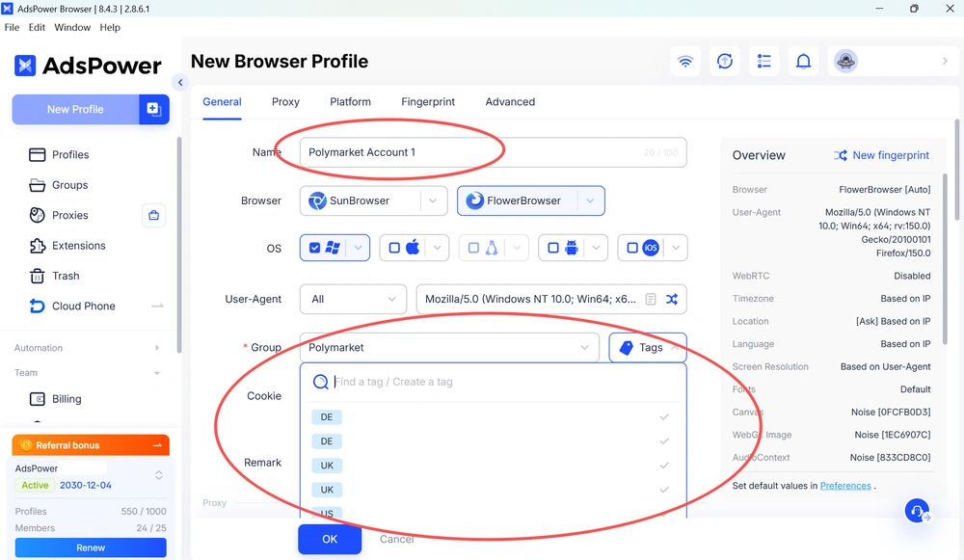This screenshot has height=560, width=964.
Task: Open the Group dropdown showing Polymarket
Action: click(449, 348)
